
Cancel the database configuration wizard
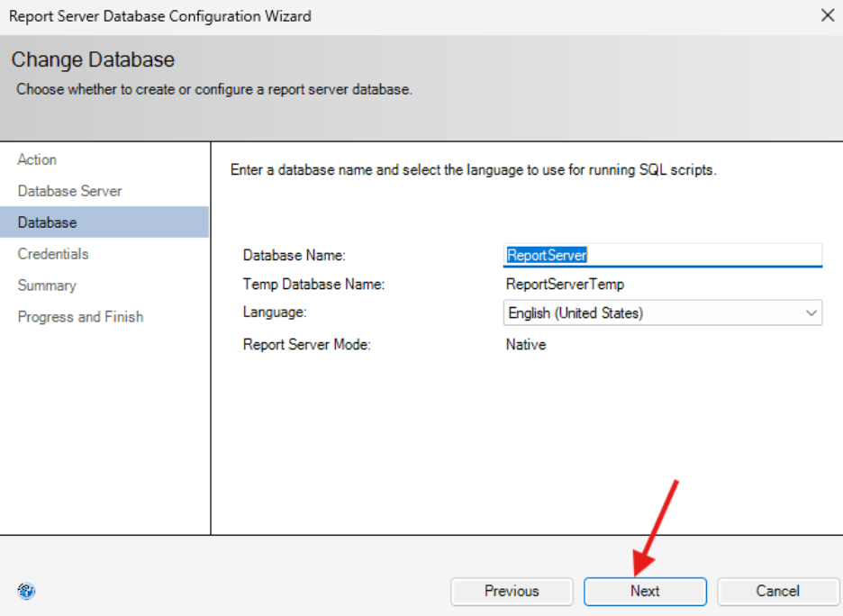pos(777,592)
